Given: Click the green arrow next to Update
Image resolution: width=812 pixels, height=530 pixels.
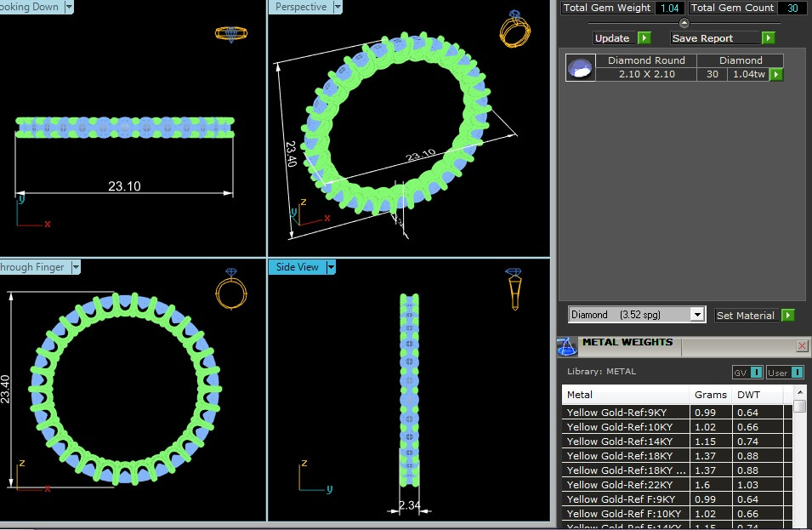Looking at the screenshot, I should click(x=644, y=37).
